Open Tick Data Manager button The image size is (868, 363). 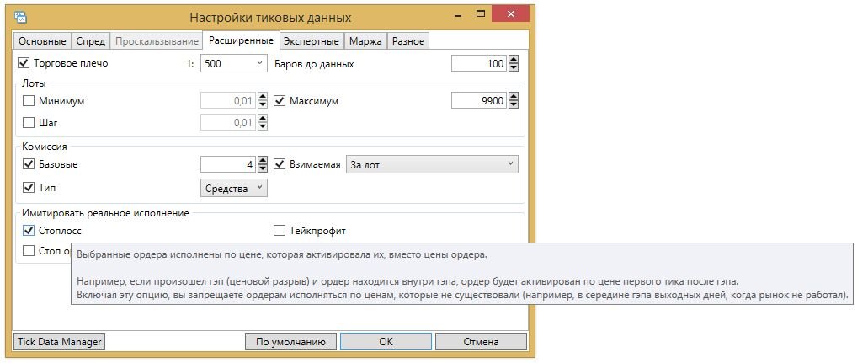point(59,341)
